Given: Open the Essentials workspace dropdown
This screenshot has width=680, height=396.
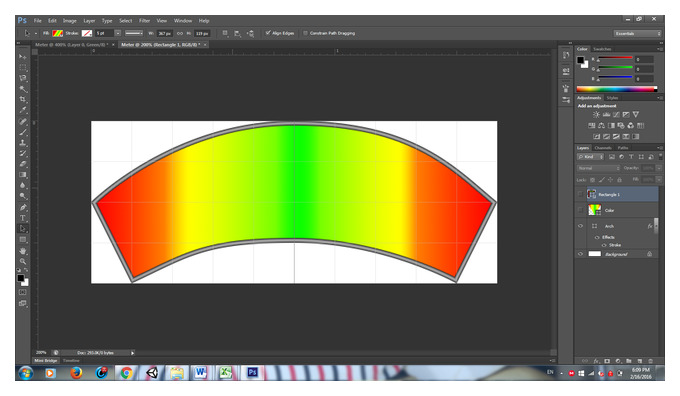Looking at the screenshot, I should [637, 33].
